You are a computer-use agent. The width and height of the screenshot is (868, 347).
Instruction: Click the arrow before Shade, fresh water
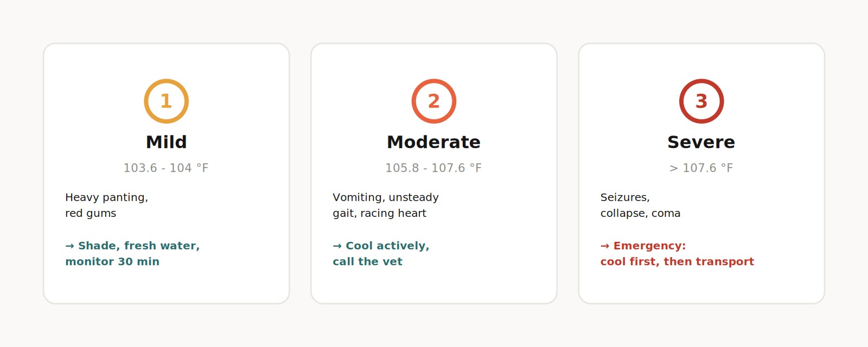pos(70,246)
